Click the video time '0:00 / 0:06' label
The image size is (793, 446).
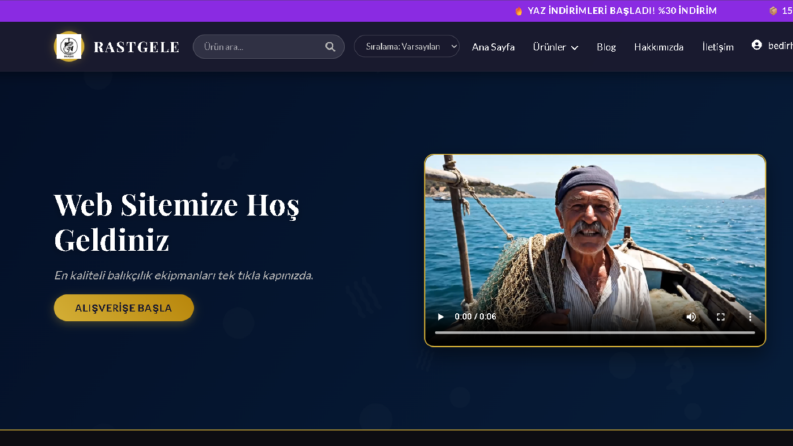475,317
